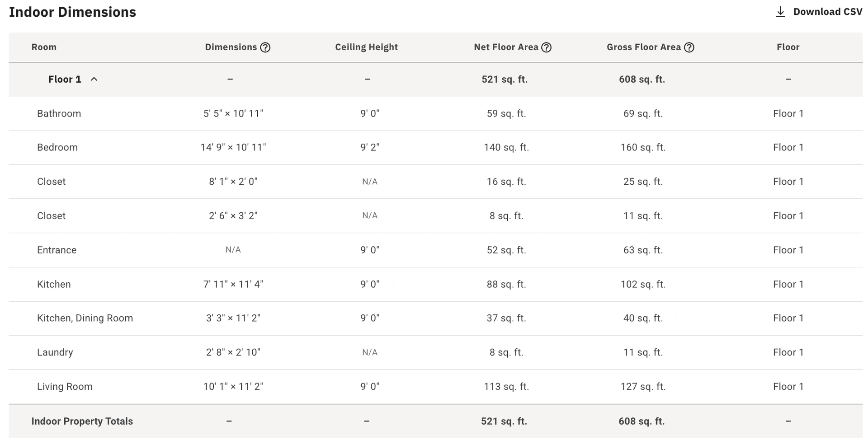Viewport: 868px width, 440px height.
Task: Click Living Room dimensions 10' 1" × 11' 2"
Action: (x=233, y=387)
